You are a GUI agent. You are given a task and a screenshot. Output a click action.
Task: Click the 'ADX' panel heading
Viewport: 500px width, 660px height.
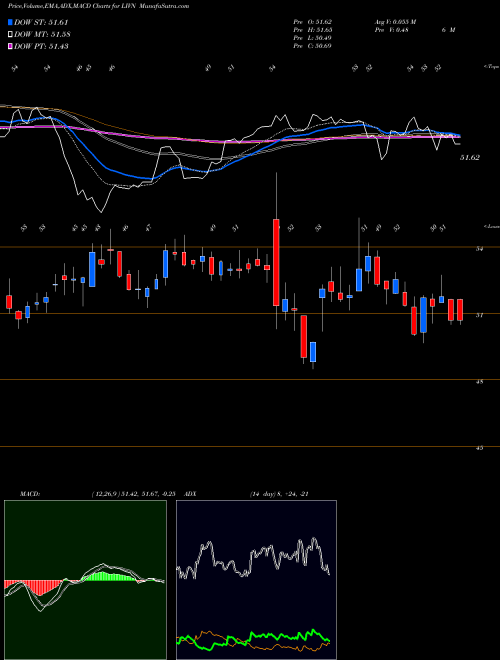191,494
